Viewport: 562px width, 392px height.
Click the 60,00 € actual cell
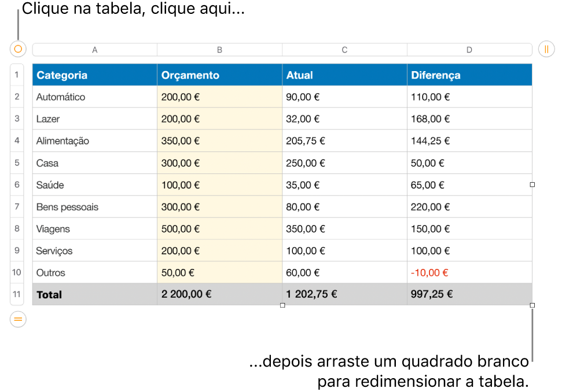point(344,272)
